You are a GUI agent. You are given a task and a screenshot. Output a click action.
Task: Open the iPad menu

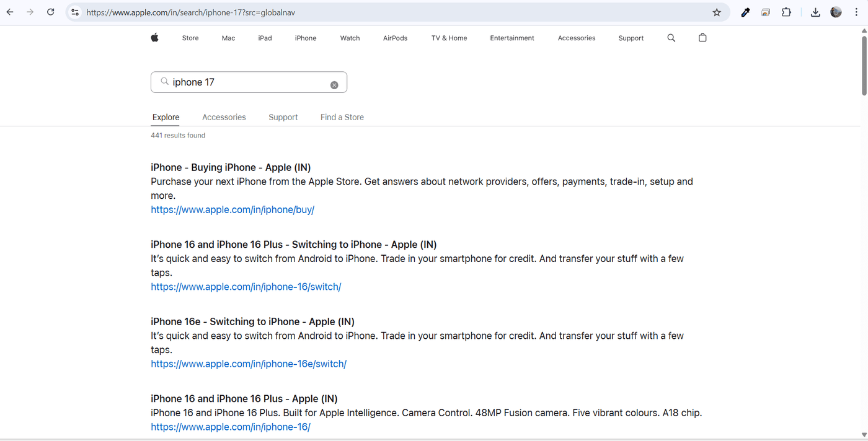click(265, 38)
